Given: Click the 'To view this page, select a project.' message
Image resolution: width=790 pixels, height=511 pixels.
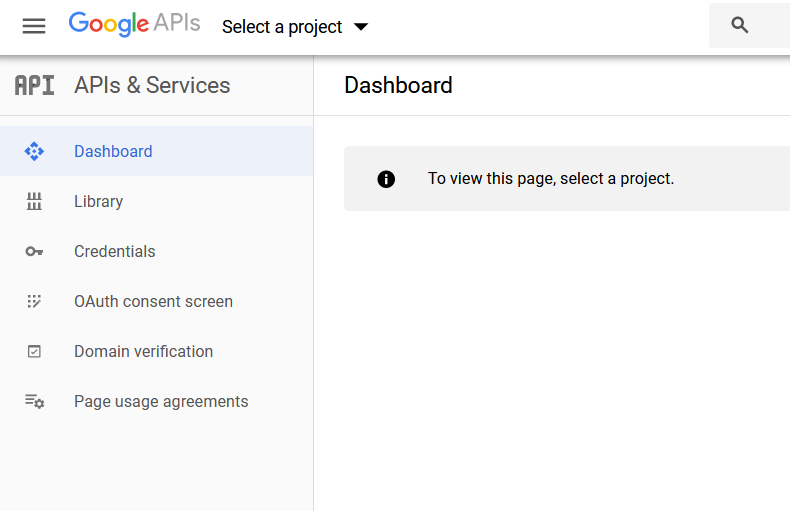Looking at the screenshot, I should coord(551,178).
